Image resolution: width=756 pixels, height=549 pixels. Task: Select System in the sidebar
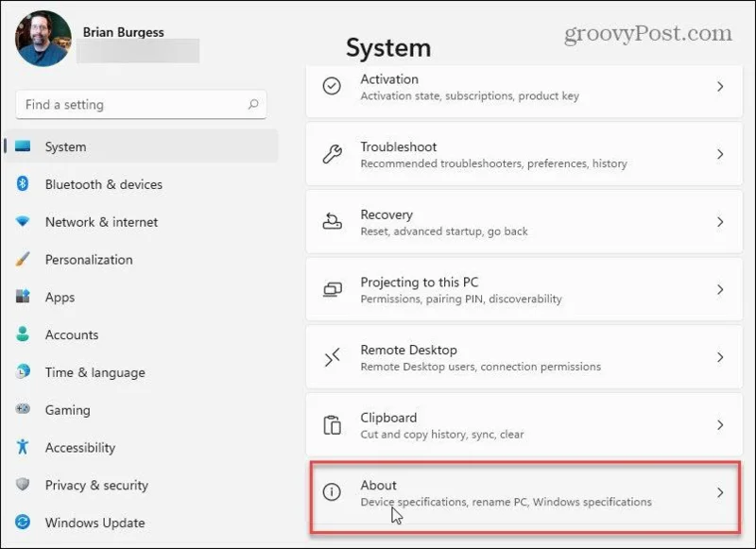coord(141,146)
